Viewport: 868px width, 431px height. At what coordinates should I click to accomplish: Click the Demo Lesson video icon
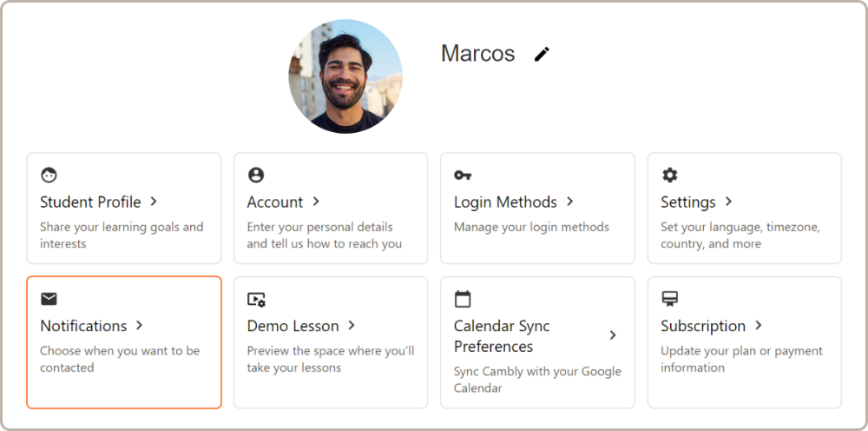[x=256, y=299]
